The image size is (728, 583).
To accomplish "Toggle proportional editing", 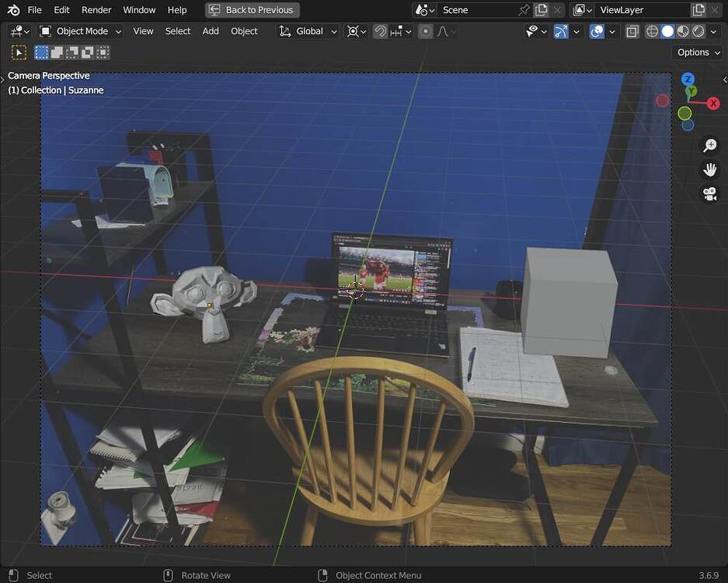I will pos(425,31).
